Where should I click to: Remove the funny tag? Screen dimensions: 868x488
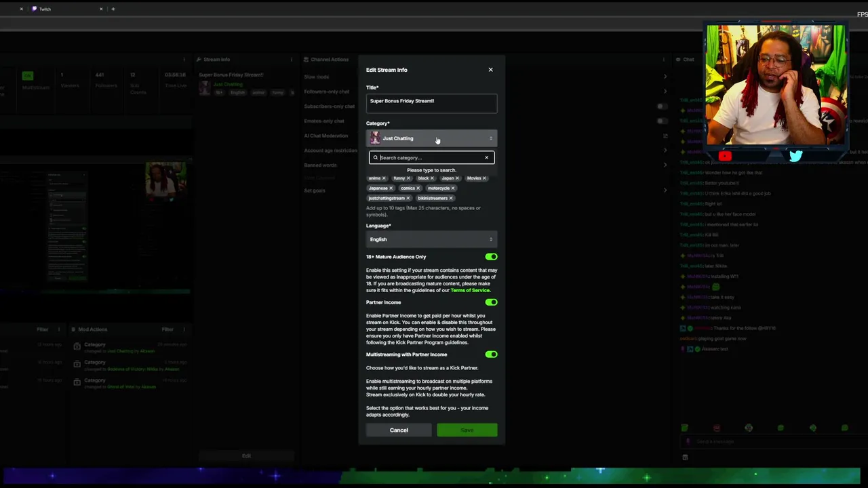click(408, 178)
